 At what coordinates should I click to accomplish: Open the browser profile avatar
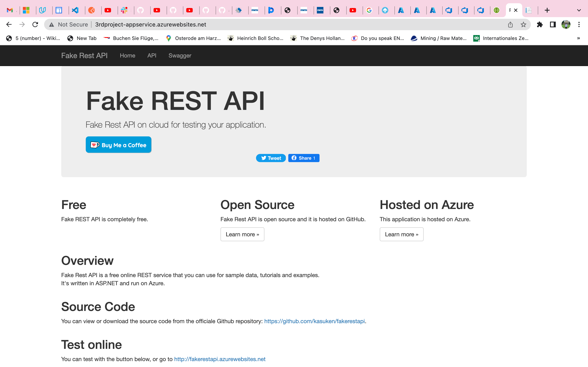pyautogui.click(x=566, y=24)
